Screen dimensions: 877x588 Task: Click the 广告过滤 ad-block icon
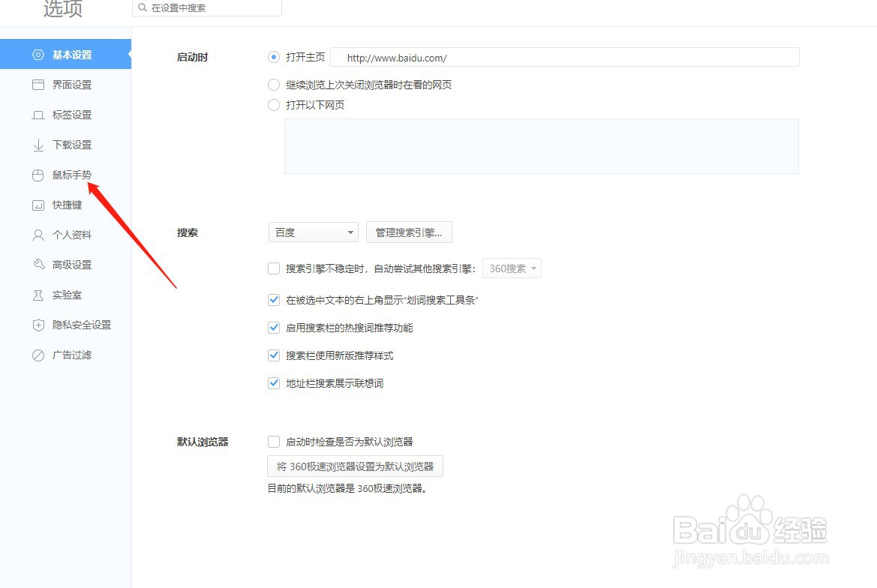38,354
